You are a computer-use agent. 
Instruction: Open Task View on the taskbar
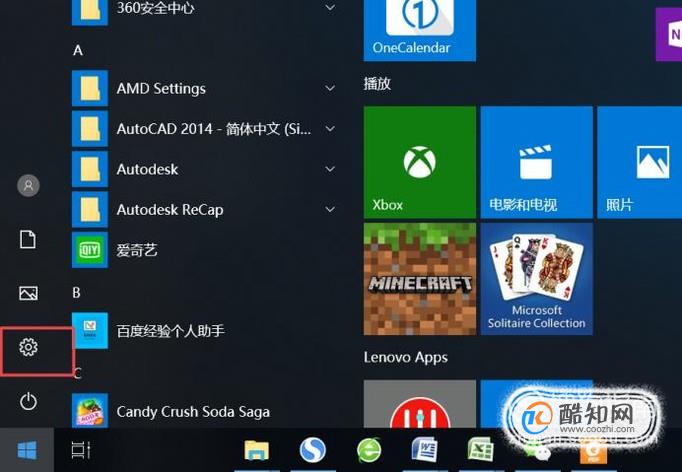(x=81, y=450)
